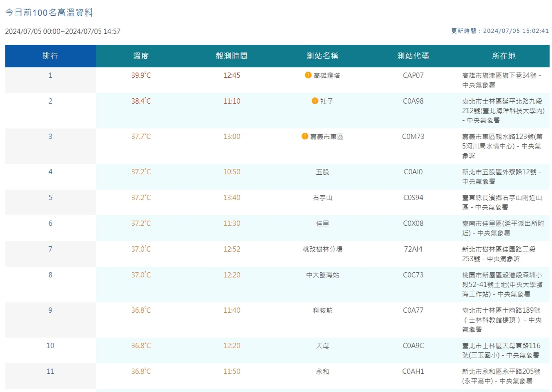Click the 測站名稱 column header

[322, 56]
